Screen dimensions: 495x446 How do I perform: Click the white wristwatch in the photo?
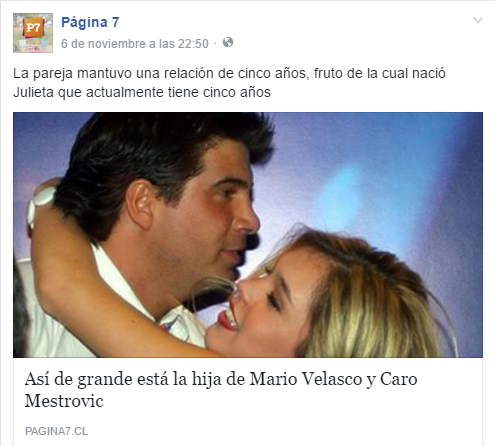40,203
